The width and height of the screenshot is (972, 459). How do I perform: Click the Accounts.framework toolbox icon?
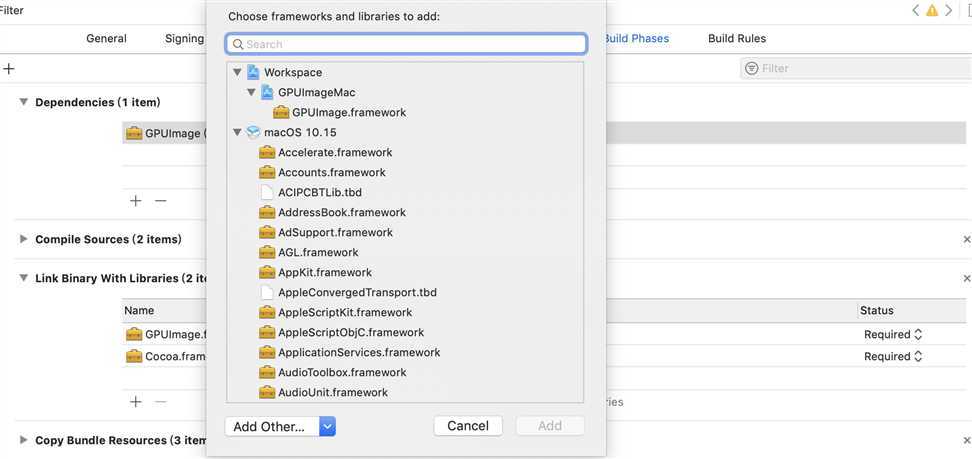point(267,172)
